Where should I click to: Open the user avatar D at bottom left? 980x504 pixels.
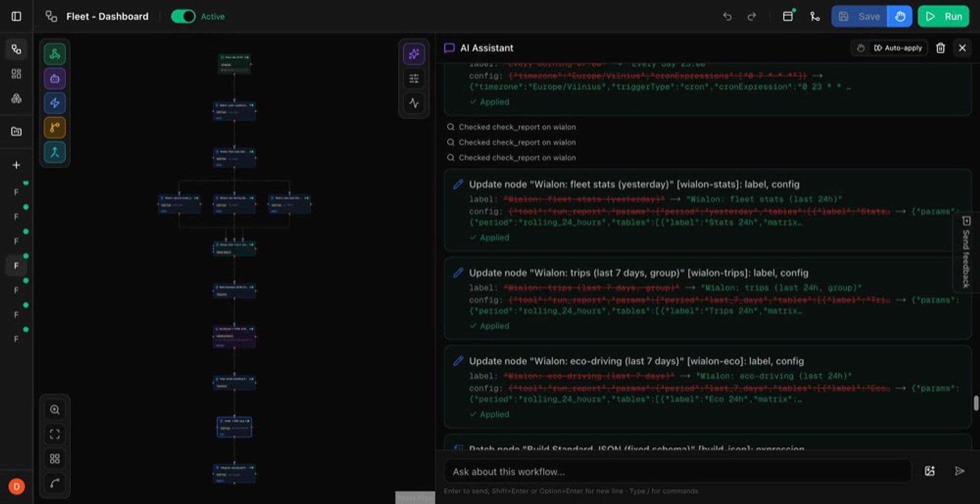[16, 486]
